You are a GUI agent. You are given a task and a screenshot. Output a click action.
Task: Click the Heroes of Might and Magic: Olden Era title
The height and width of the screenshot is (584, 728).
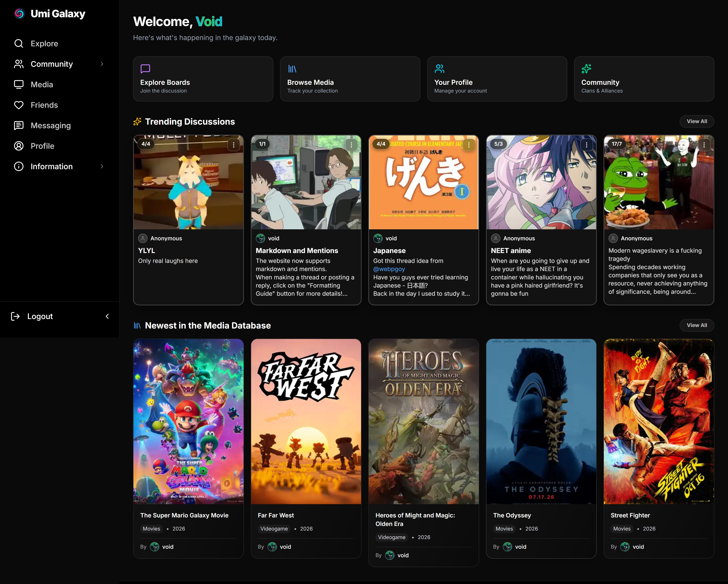415,520
